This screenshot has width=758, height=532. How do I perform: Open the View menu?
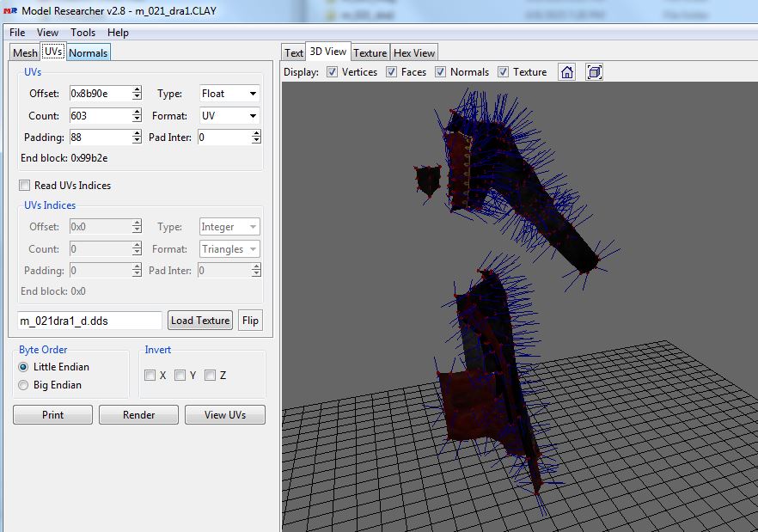(47, 33)
